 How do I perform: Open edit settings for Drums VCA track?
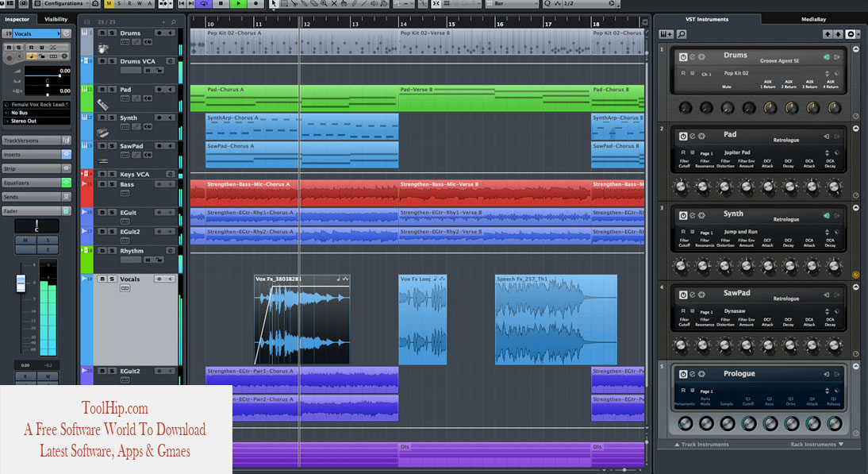tap(171, 61)
